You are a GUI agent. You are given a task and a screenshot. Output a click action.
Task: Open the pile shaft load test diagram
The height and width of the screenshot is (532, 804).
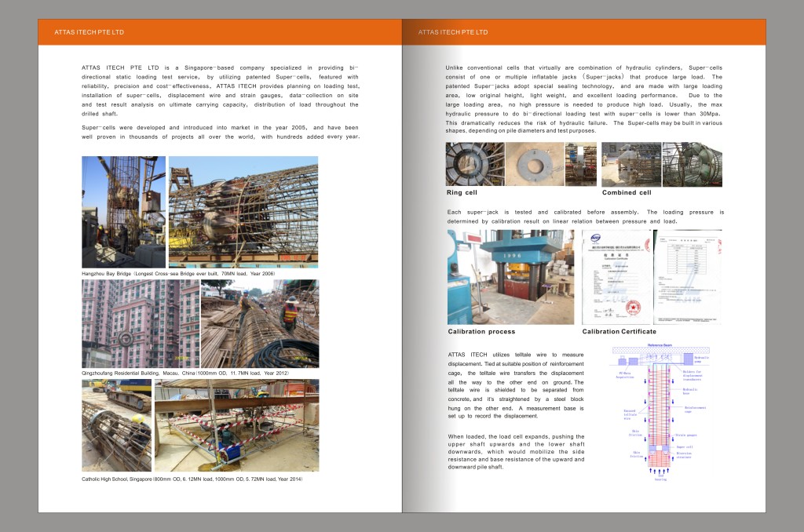pyautogui.click(x=660, y=412)
